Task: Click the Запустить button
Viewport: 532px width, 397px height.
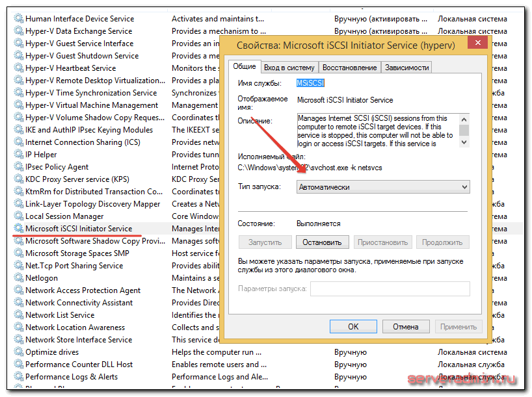Action: pos(265,242)
